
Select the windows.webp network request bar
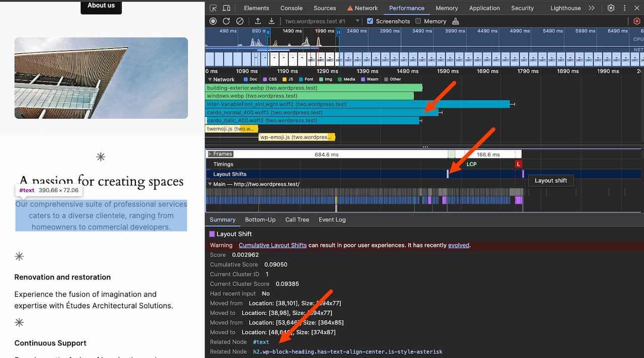pos(310,96)
